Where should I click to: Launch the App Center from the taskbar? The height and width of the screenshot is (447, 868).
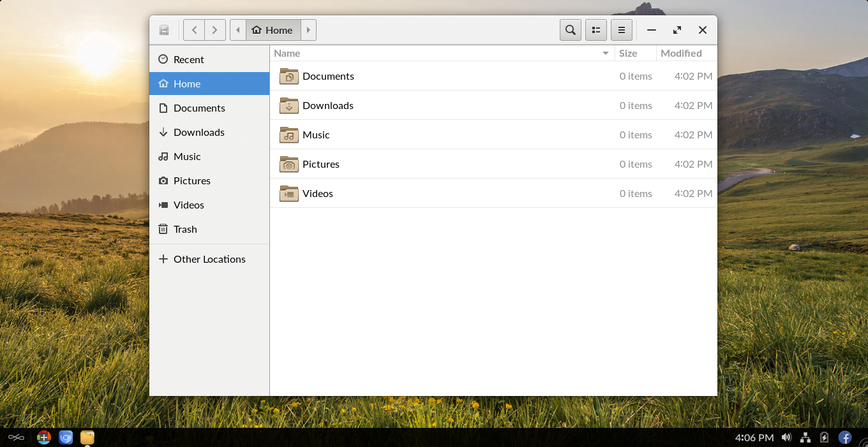[43, 437]
